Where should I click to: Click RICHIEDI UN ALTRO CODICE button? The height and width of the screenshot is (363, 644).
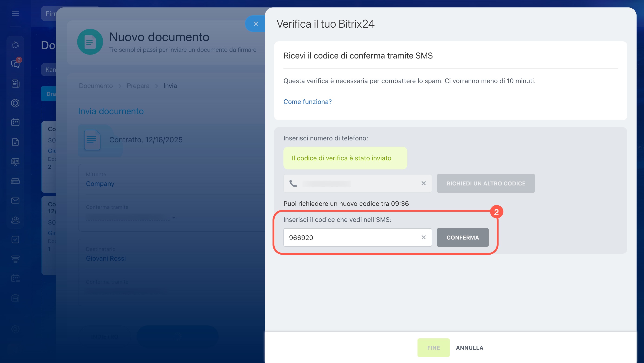486,183
